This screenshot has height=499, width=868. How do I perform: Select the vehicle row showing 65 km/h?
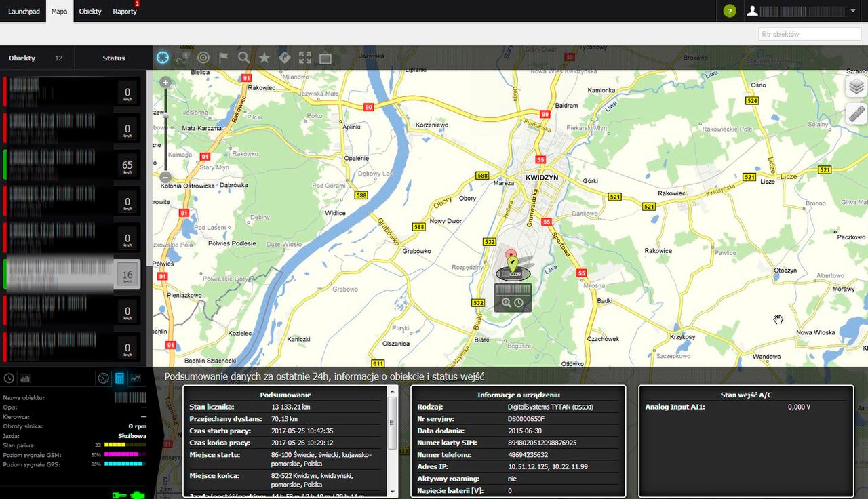pyautogui.click(x=73, y=165)
